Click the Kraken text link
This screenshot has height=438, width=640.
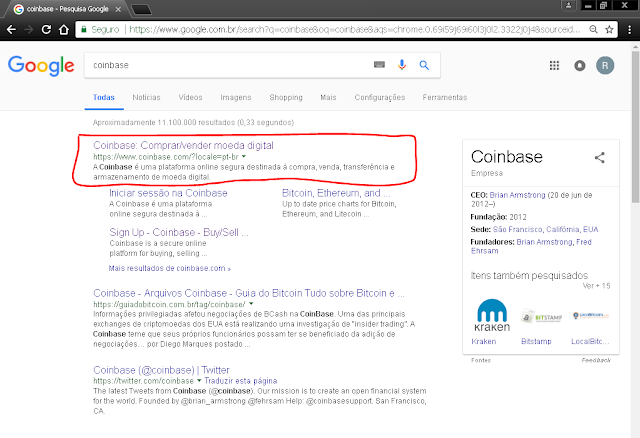click(484, 341)
